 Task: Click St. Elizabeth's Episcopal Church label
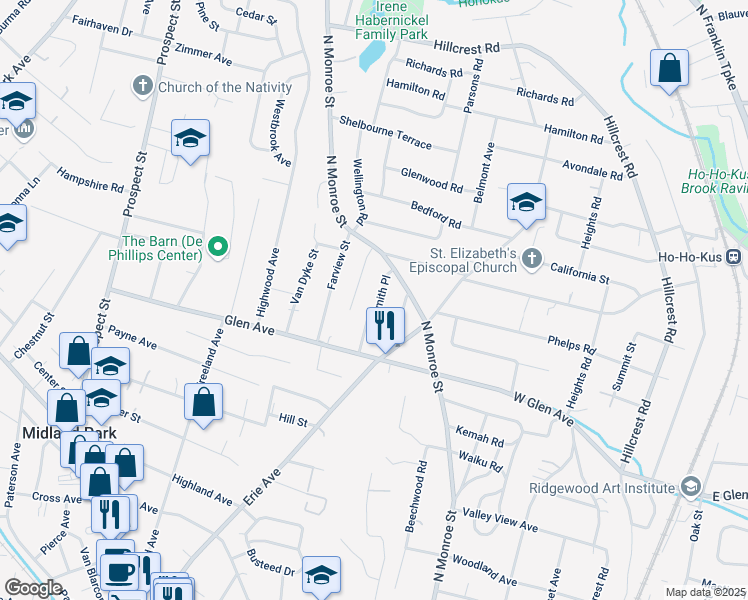coord(463,260)
